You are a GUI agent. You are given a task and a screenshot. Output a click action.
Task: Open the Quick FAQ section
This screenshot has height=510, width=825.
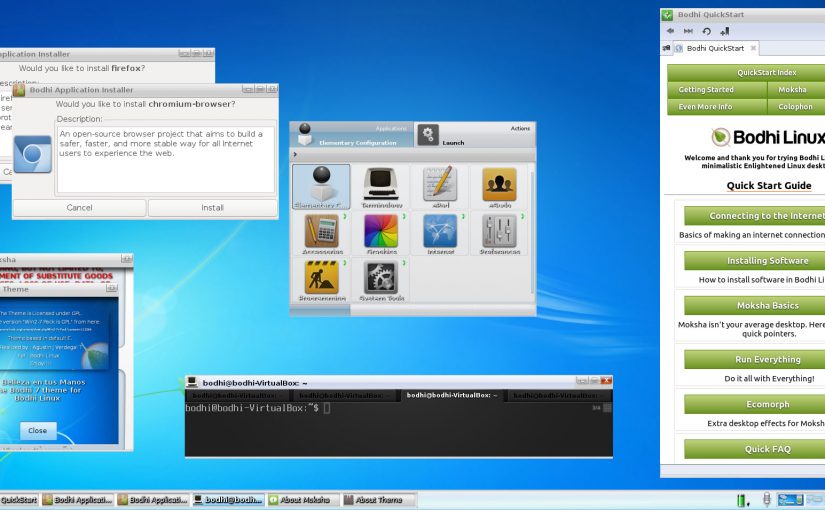click(754, 449)
